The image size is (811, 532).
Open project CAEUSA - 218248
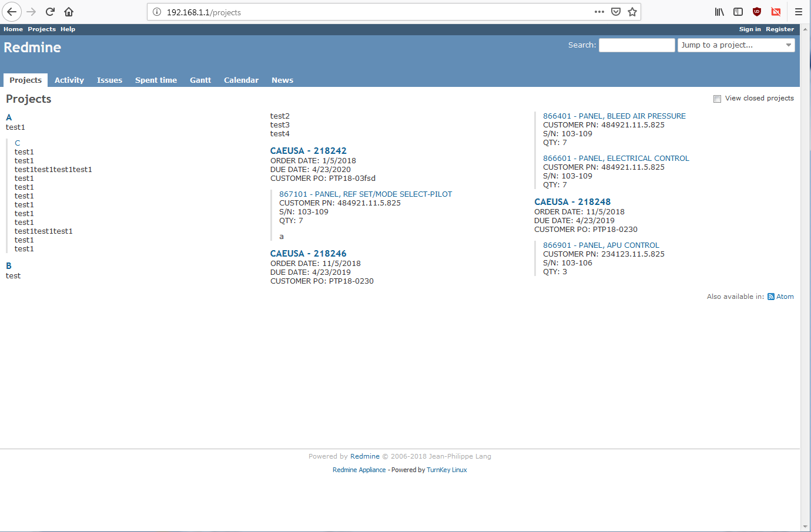click(572, 202)
